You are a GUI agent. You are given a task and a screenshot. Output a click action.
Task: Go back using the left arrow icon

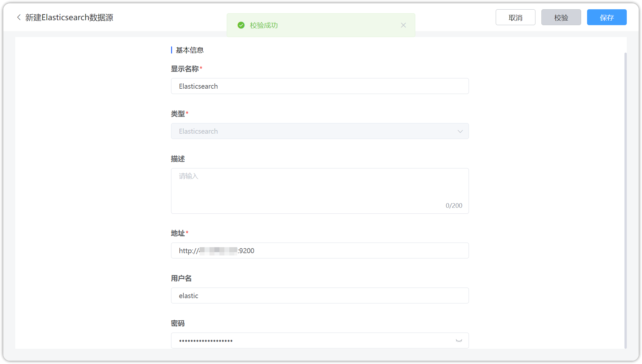[19, 17]
